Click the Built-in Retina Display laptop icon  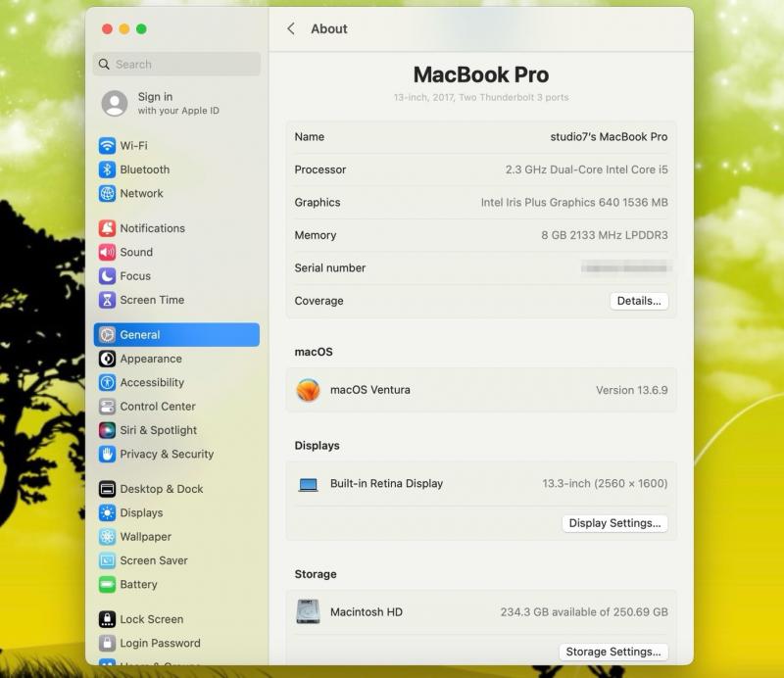(x=308, y=484)
